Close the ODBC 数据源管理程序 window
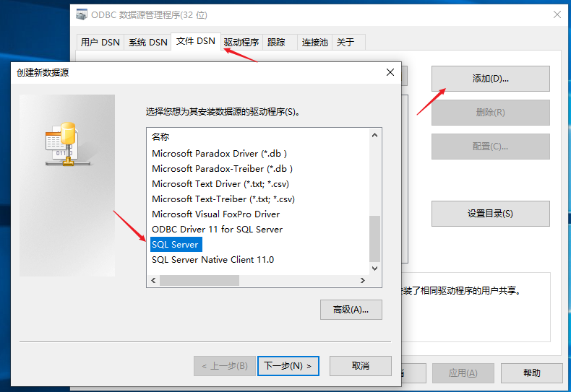This screenshot has height=392, width=571. pos(557,14)
